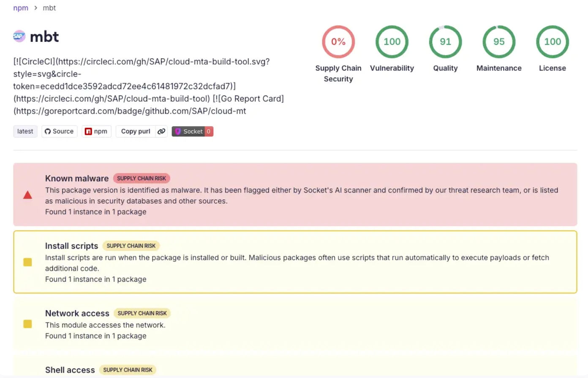Screen dimensions: 588x378
Task: Click the Supply Chain Risk tag on Install scripts
Action: 131,246
